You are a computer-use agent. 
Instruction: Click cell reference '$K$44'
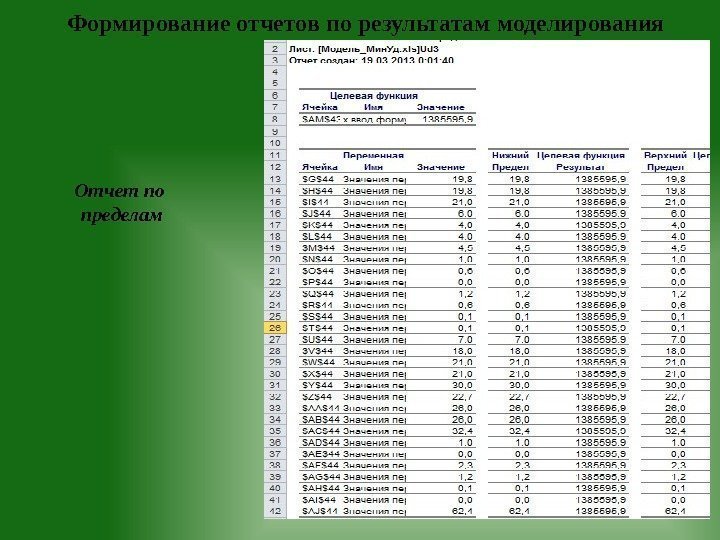[317, 225]
